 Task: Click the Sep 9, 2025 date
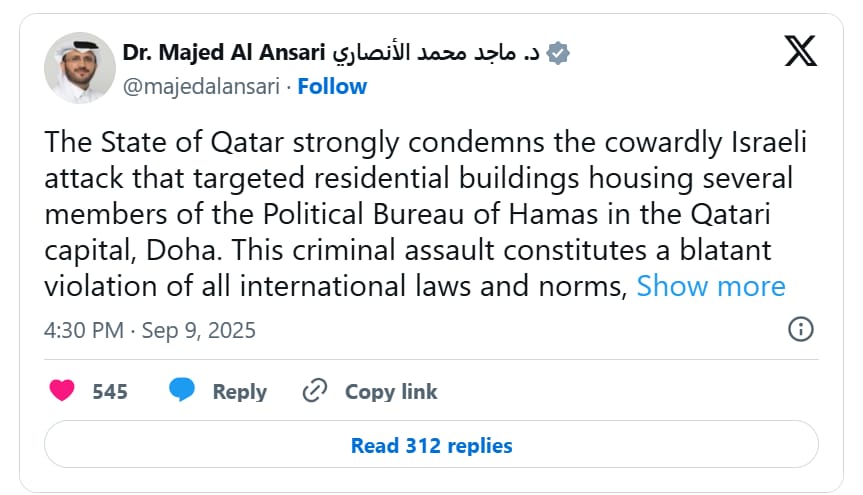(x=200, y=330)
